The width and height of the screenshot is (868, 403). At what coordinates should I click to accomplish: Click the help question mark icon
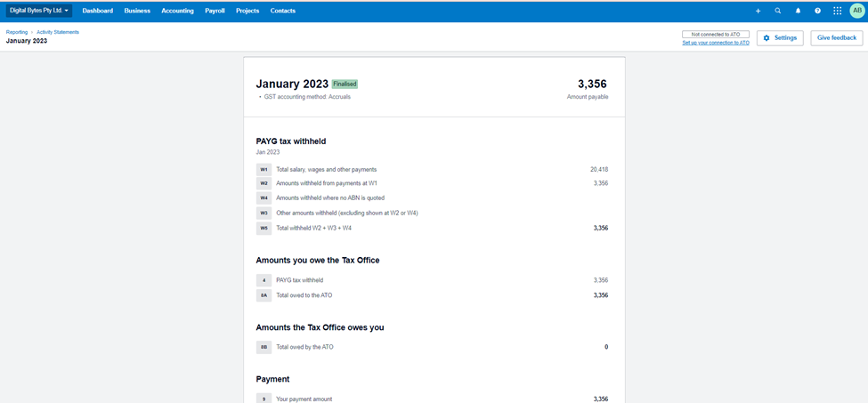(818, 11)
